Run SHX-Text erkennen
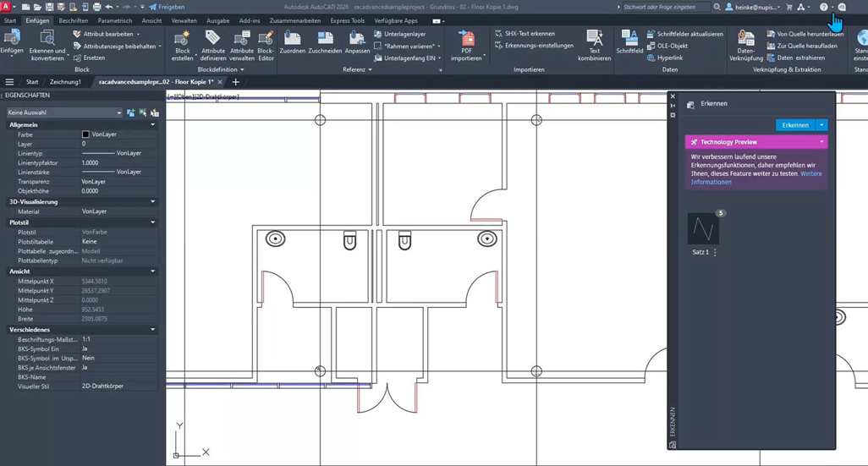The image size is (868, 466). point(525,34)
